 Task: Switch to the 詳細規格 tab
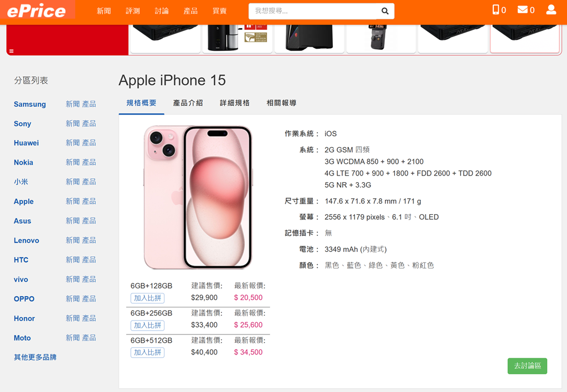pyautogui.click(x=235, y=103)
